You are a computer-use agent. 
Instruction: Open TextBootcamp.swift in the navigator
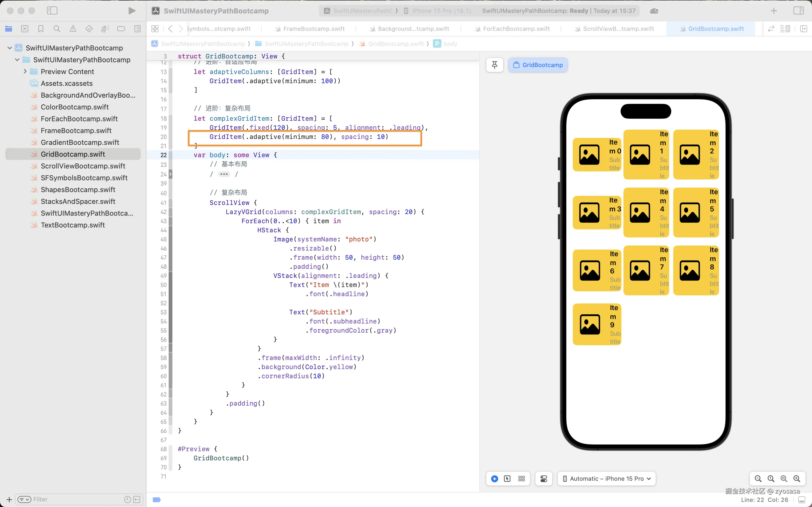pos(73,225)
